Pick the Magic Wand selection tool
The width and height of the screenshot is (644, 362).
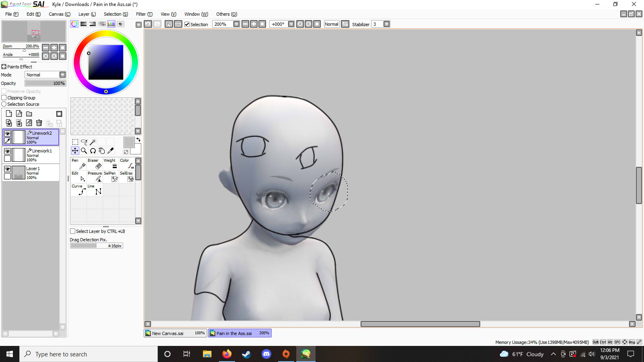(x=93, y=142)
